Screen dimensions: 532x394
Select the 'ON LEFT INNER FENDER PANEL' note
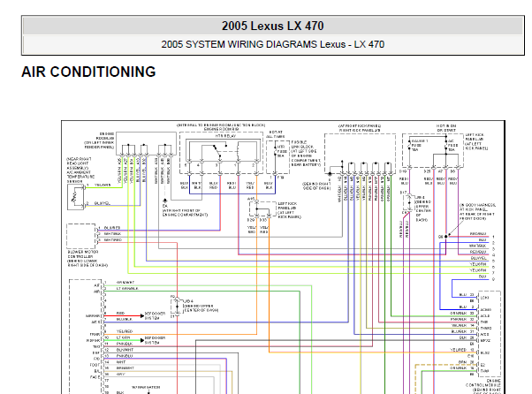click(x=99, y=145)
